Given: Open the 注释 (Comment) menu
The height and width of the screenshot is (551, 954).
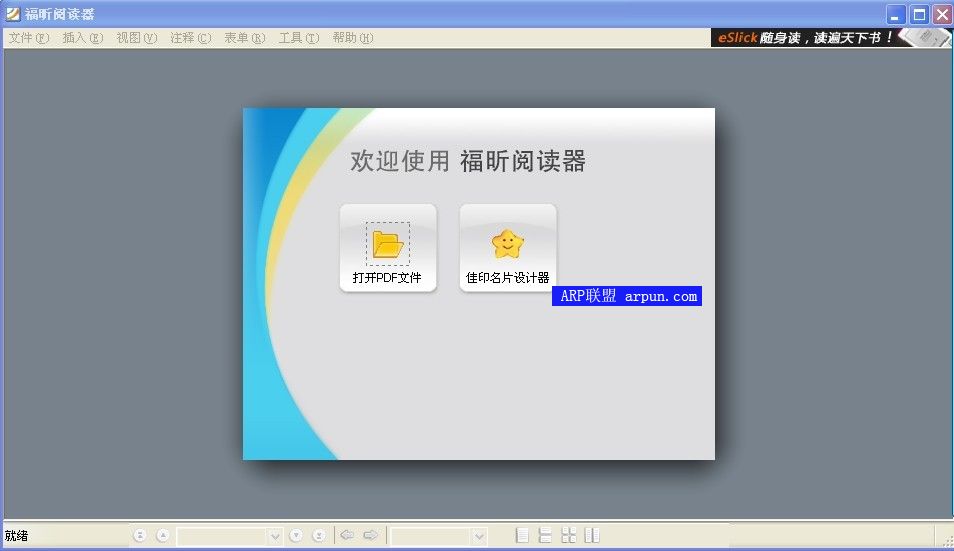Looking at the screenshot, I should (191, 38).
